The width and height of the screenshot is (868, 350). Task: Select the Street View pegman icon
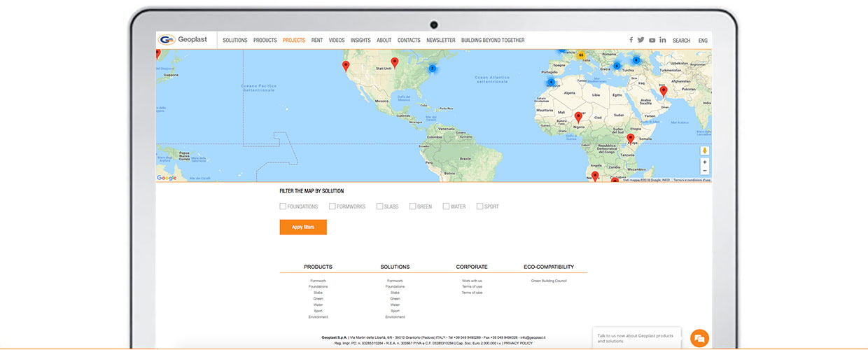[x=704, y=150]
